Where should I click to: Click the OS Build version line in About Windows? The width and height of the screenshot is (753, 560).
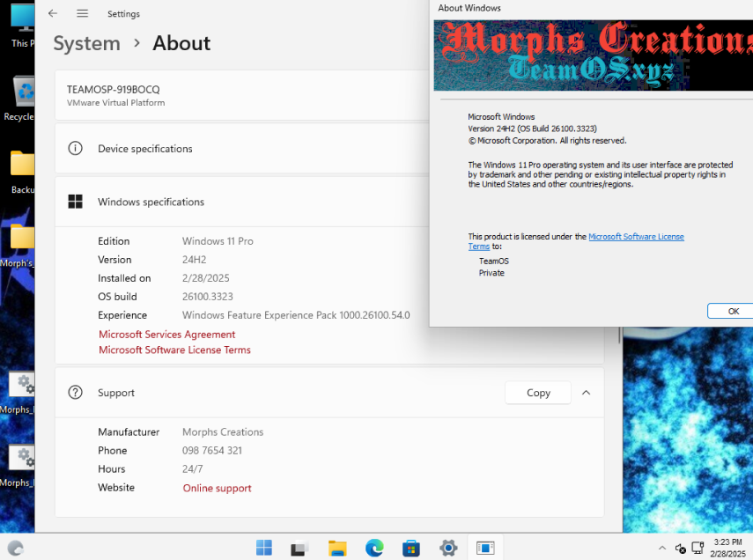[x=533, y=129]
